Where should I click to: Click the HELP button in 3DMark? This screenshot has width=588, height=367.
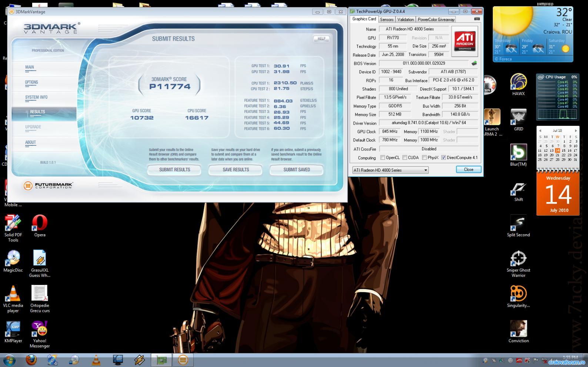pyautogui.click(x=321, y=38)
